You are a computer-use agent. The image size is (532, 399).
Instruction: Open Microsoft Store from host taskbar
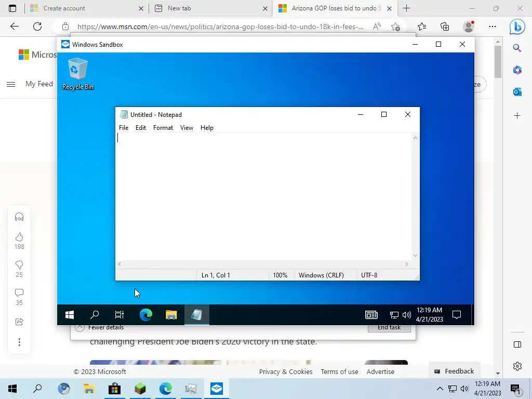tap(114, 389)
